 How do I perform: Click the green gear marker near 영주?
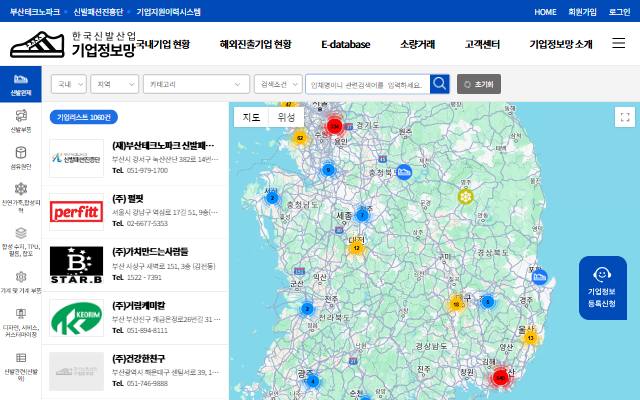465,197
